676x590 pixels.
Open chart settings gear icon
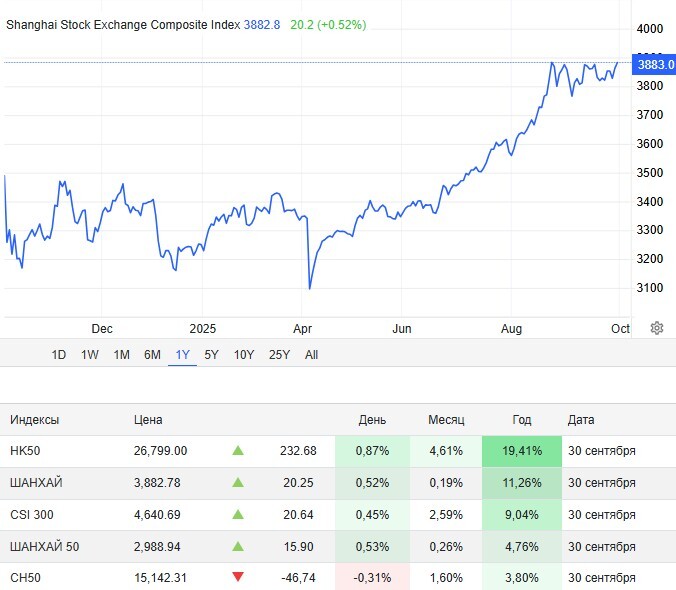[x=657, y=328]
